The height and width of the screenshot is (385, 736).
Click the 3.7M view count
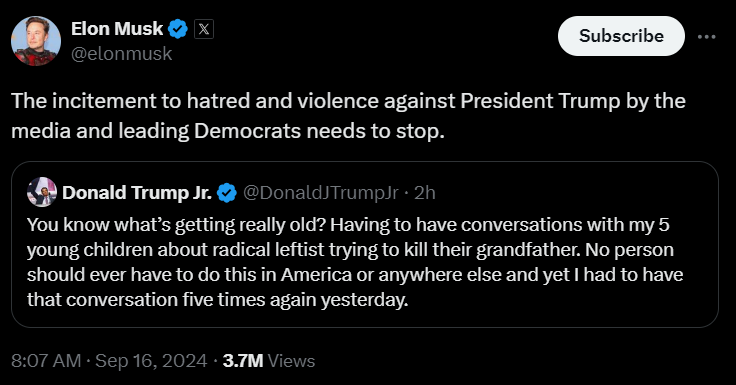[x=243, y=361]
